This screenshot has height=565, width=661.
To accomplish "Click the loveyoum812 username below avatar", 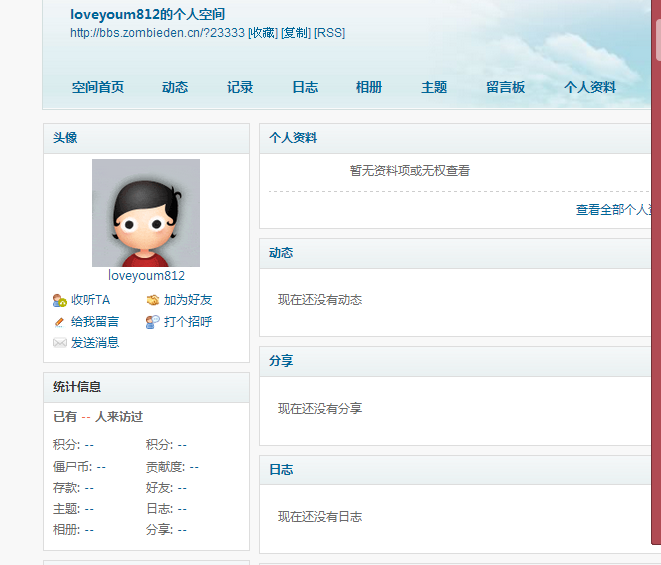I will [146, 276].
